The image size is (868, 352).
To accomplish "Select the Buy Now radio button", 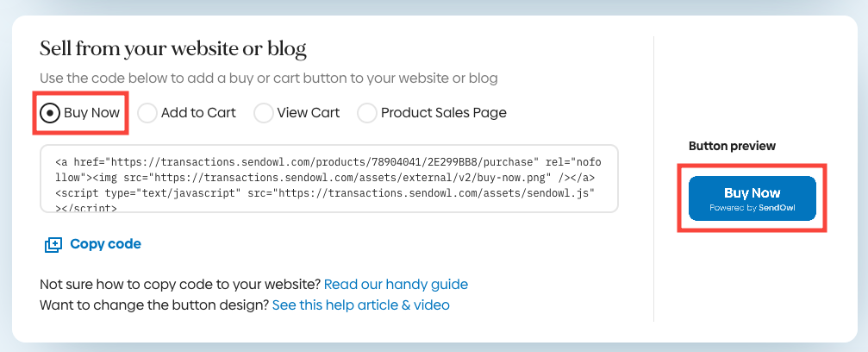I will 50,113.
